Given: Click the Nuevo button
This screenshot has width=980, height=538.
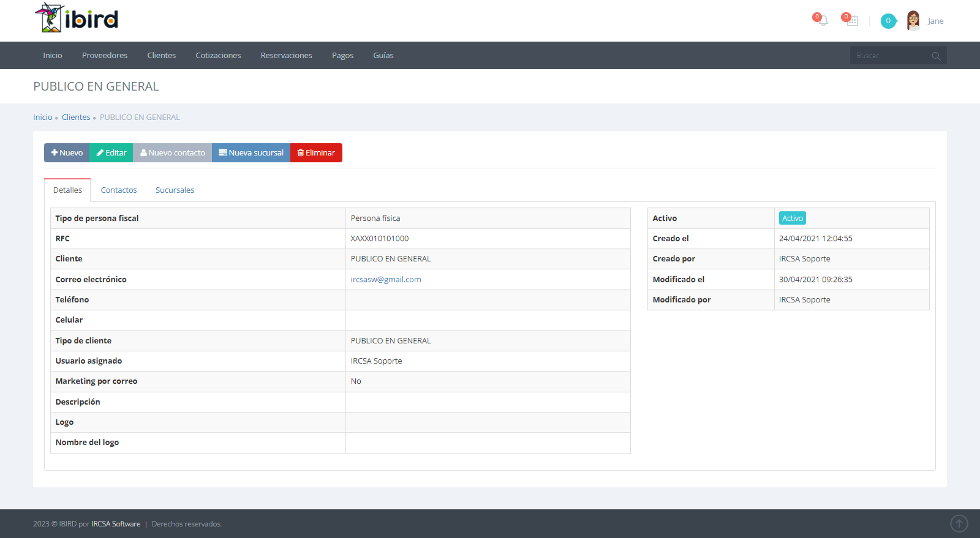Looking at the screenshot, I should pos(67,152).
